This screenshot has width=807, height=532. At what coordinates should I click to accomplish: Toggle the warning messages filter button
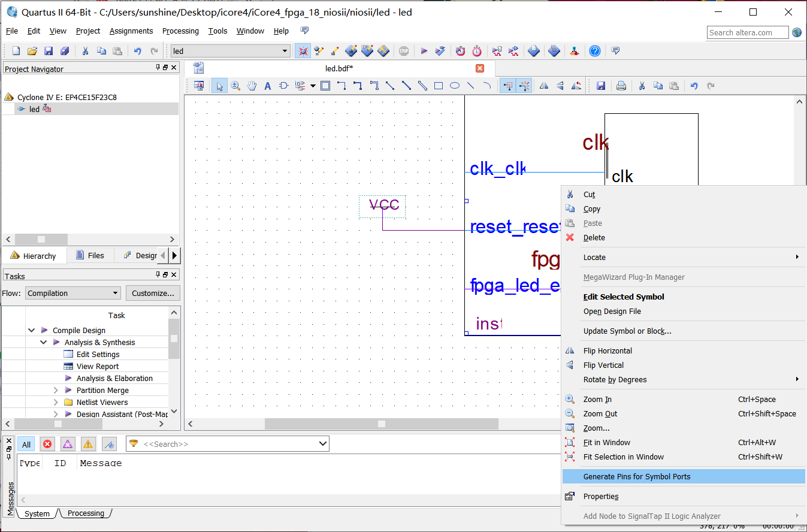(x=88, y=445)
